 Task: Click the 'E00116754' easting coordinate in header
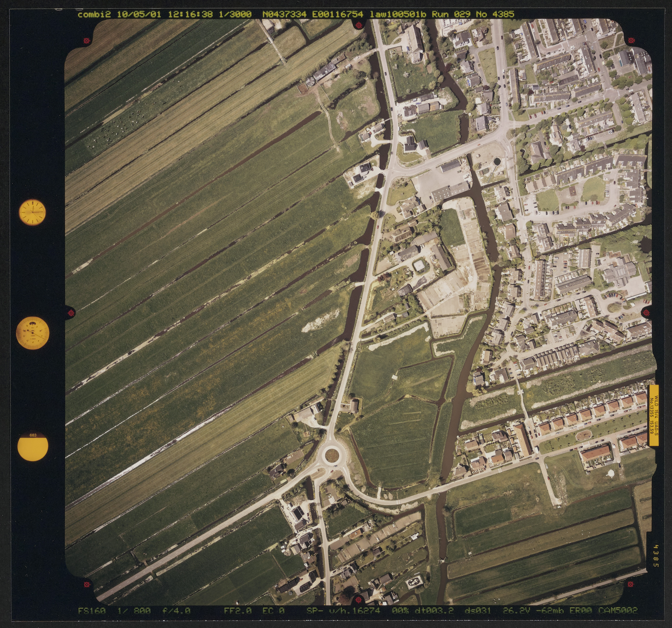pos(337,14)
